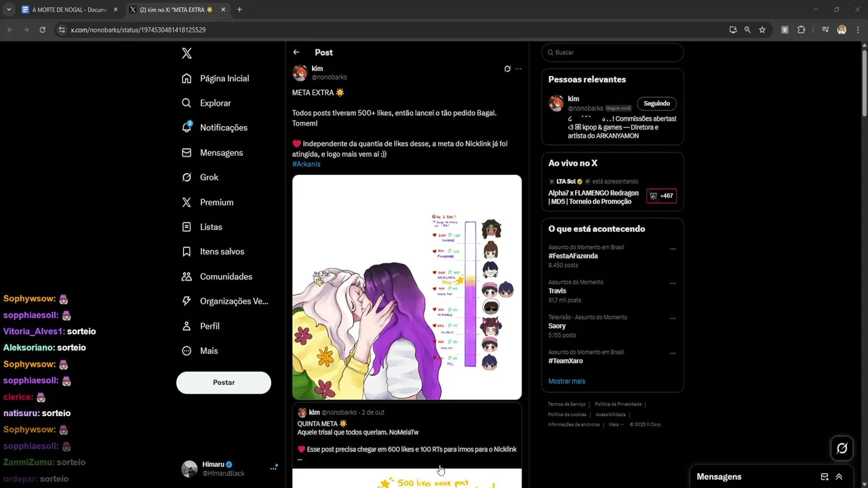
Task: Open browser zoom magnifier icon
Action: coord(747,30)
